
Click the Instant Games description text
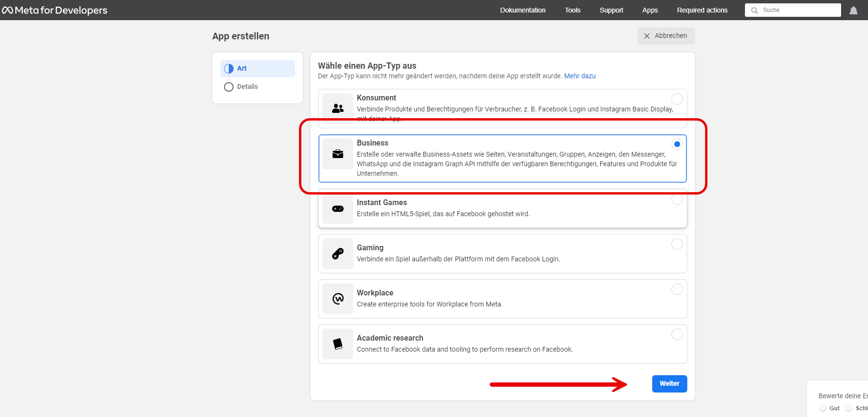pos(443,214)
